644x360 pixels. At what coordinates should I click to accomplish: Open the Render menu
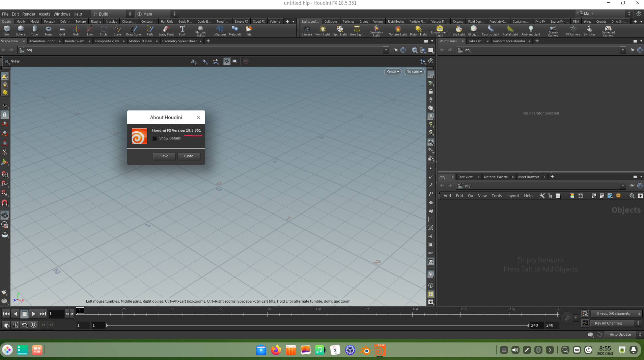(29, 14)
